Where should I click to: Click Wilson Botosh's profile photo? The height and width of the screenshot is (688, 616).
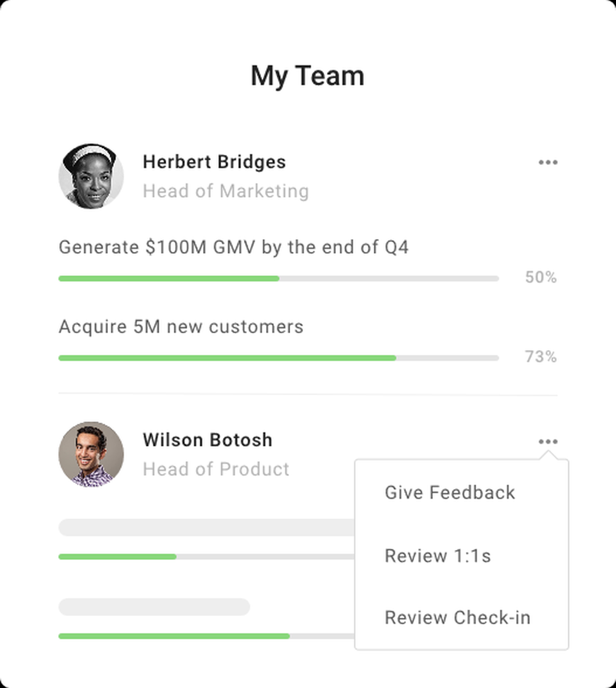coord(91,454)
